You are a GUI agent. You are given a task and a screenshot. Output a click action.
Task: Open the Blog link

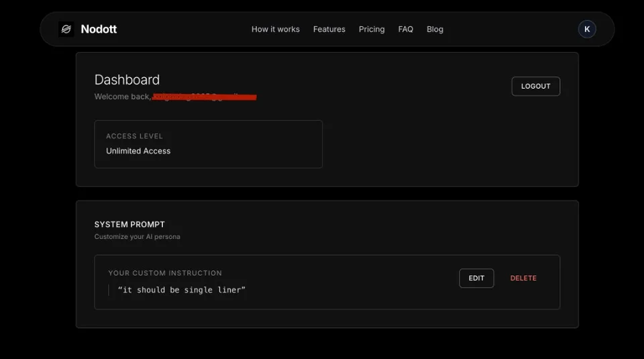click(x=435, y=29)
